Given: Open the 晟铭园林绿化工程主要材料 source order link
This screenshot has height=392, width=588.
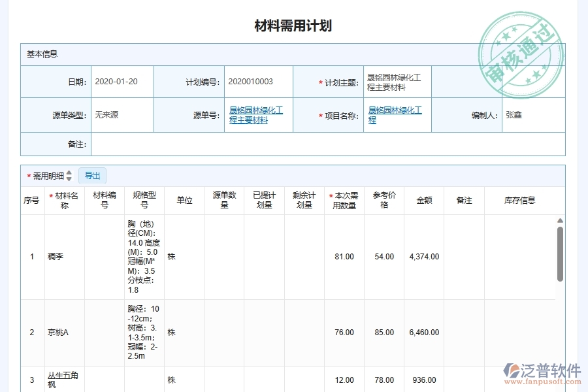Looking at the screenshot, I should click(x=255, y=114).
